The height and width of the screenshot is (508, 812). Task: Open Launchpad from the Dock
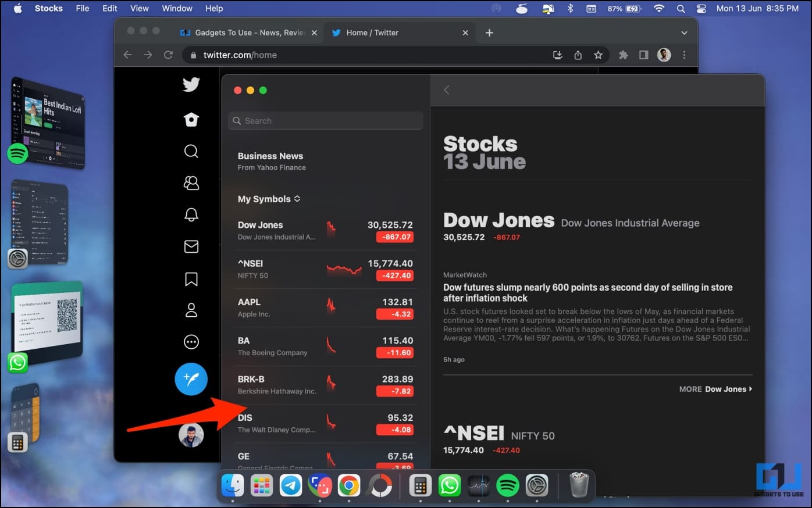point(262,485)
